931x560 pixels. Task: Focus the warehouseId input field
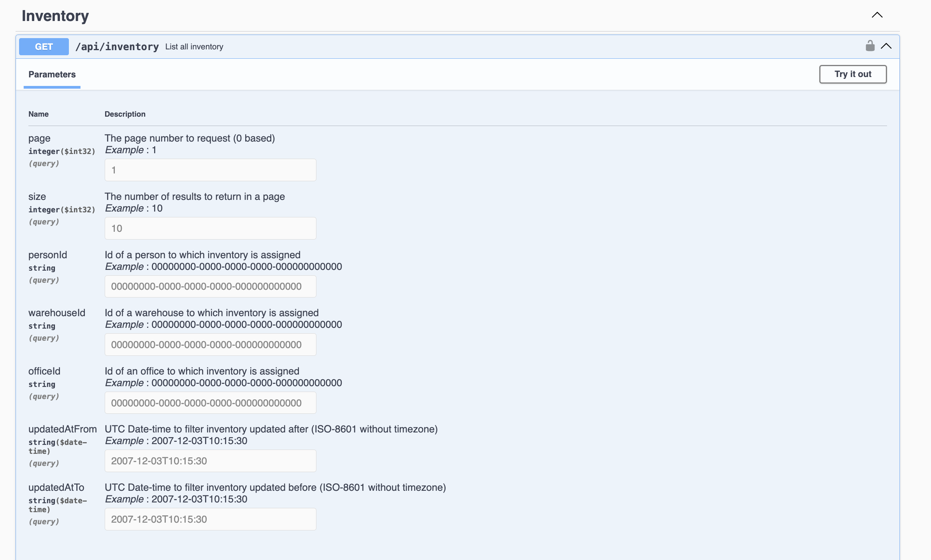(x=210, y=345)
